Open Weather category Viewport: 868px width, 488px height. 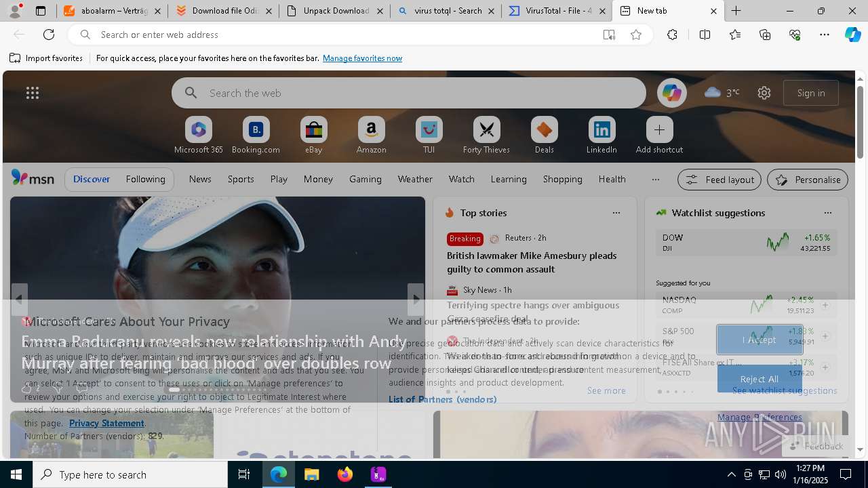click(x=415, y=179)
